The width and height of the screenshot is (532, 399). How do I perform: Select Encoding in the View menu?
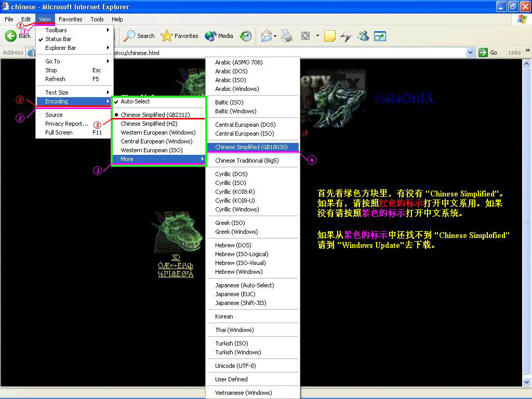tap(74, 101)
